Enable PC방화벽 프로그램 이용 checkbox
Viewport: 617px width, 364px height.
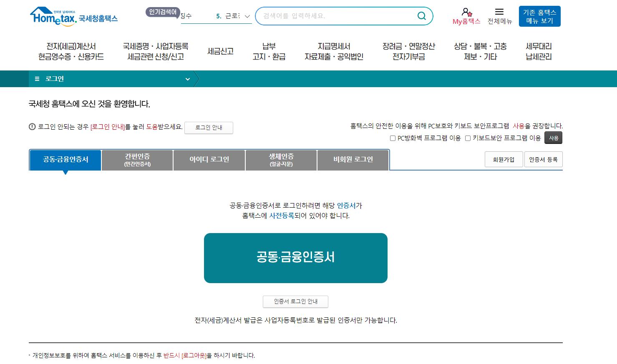pos(393,138)
